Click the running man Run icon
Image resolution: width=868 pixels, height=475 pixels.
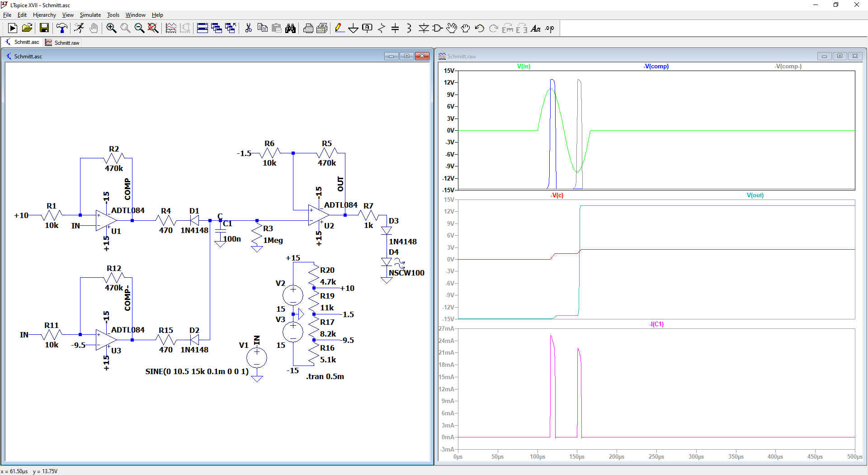[x=79, y=28]
